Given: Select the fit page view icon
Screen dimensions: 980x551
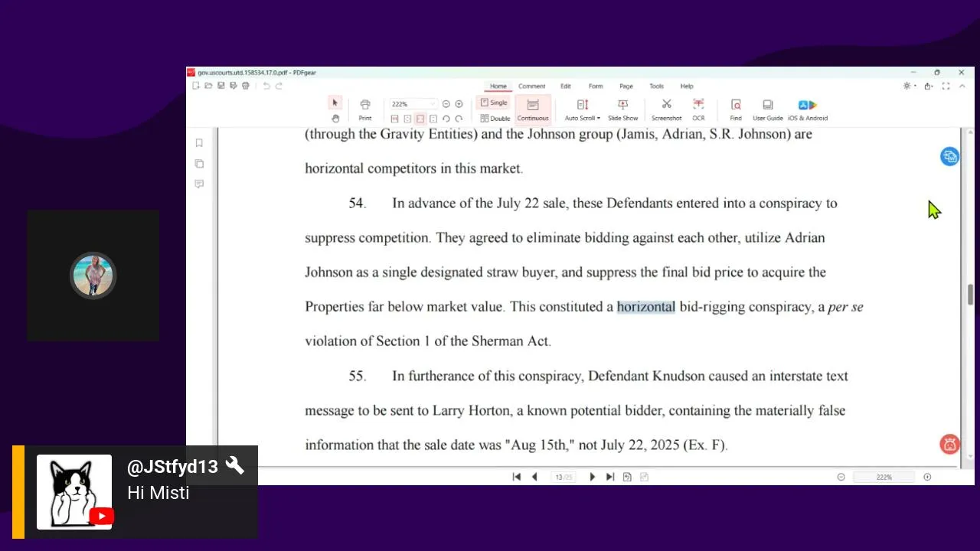Looking at the screenshot, I should point(407,119).
